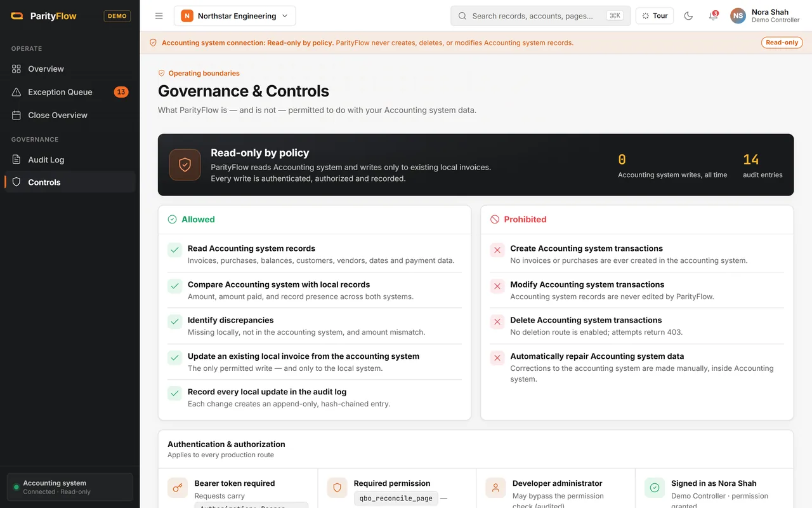Click the ParityFlow logo icon

coord(17,16)
